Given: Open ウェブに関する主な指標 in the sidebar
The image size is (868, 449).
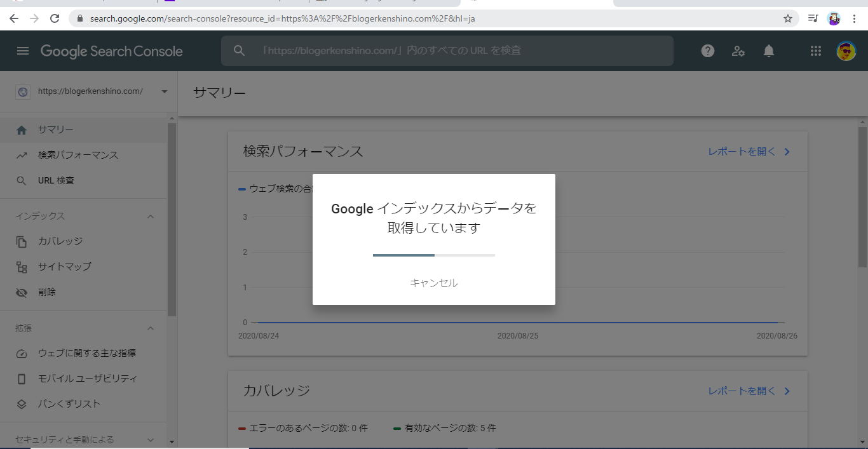Looking at the screenshot, I should point(84,354).
